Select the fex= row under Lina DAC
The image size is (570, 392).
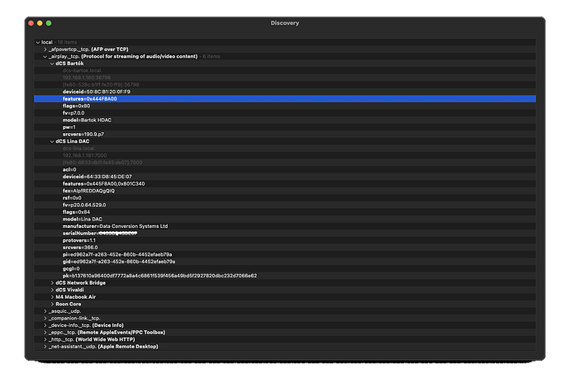coord(285,191)
